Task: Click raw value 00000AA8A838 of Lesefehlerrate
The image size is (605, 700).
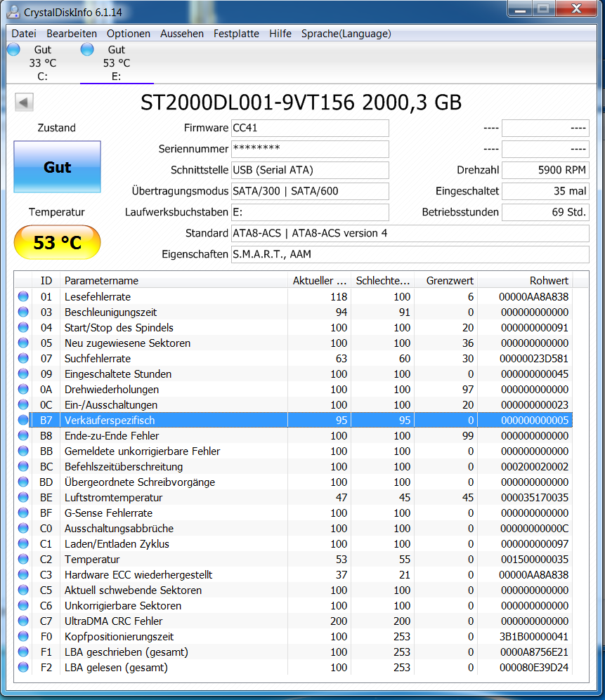Action: pyautogui.click(x=533, y=297)
